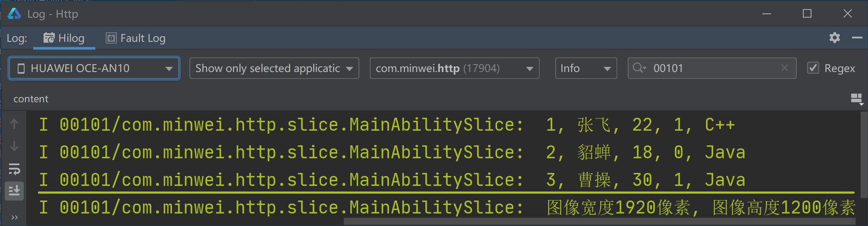Click the horizontal scrollbar under the log
Image resolution: width=868 pixels, height=226 pixels.
(599, 221)
